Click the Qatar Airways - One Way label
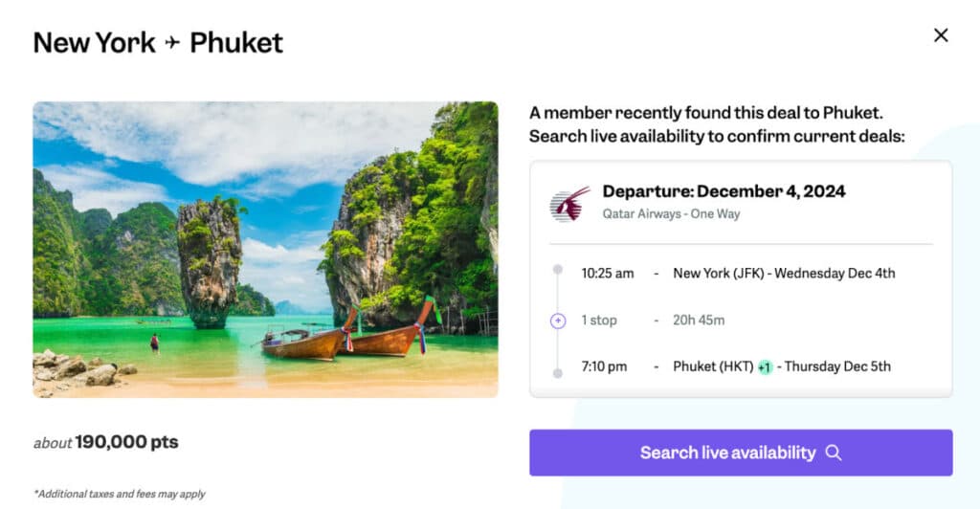The image size is (980, 509). pyautogui.click(x=671, y=214)
